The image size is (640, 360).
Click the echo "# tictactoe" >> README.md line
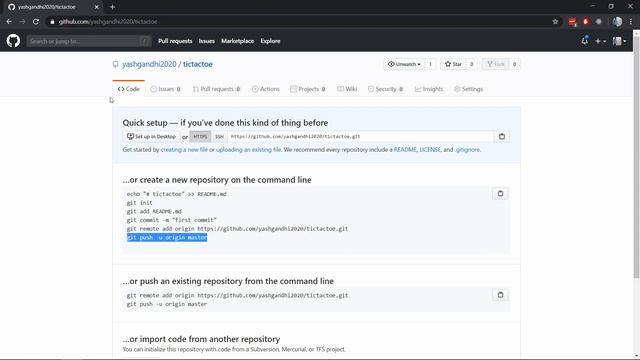176,194
